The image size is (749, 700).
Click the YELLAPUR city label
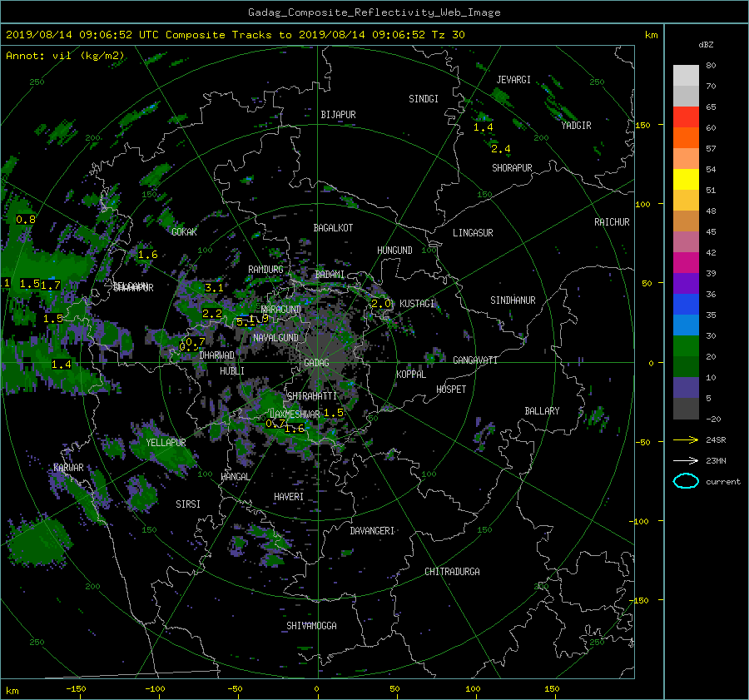pos(166,443)
